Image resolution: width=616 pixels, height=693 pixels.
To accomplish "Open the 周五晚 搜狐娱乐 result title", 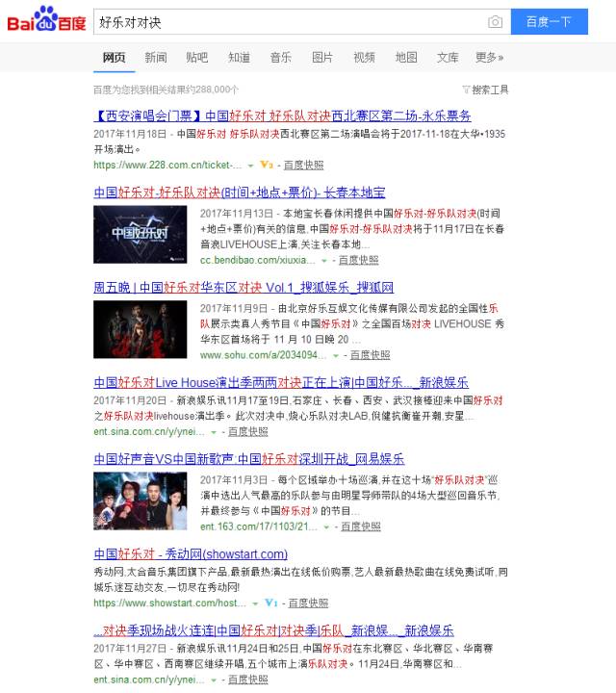I will click(244, 287).
